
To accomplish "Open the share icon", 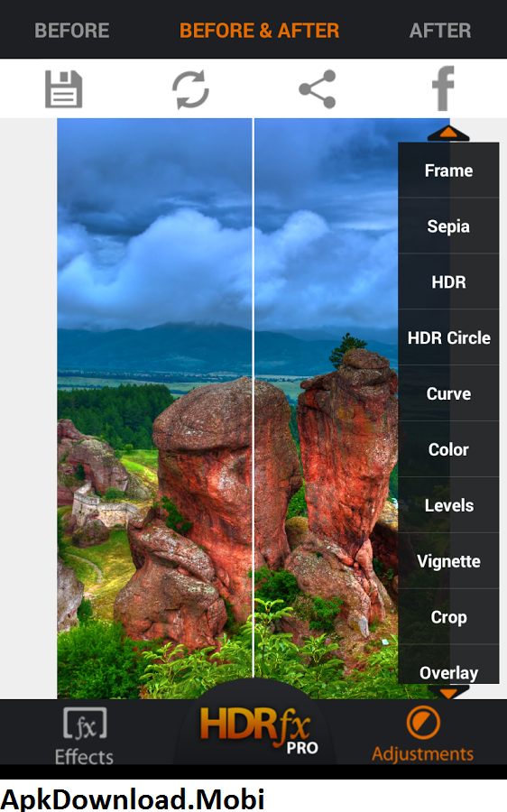I will (318, 89).
